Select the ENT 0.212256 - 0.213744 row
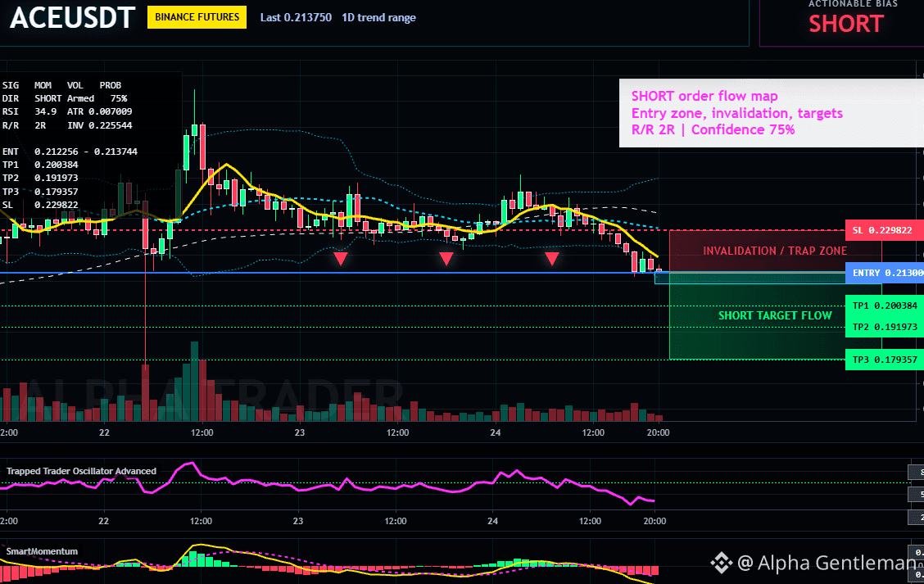The width and height of the screenshot is (924, 584). [x=70, y=152]
